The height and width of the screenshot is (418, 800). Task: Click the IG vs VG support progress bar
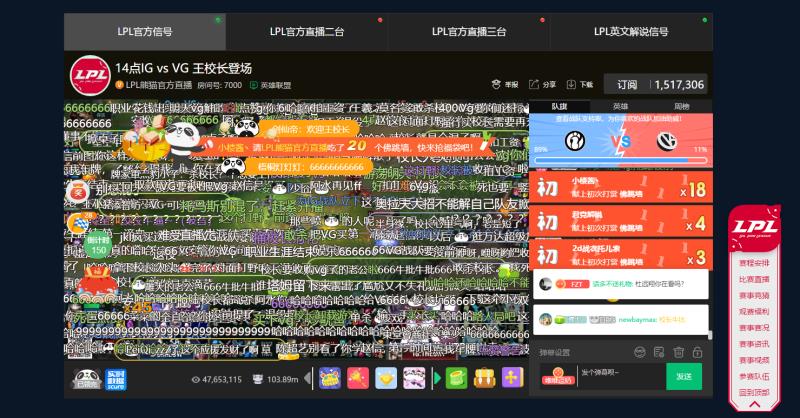click(620, 160)
